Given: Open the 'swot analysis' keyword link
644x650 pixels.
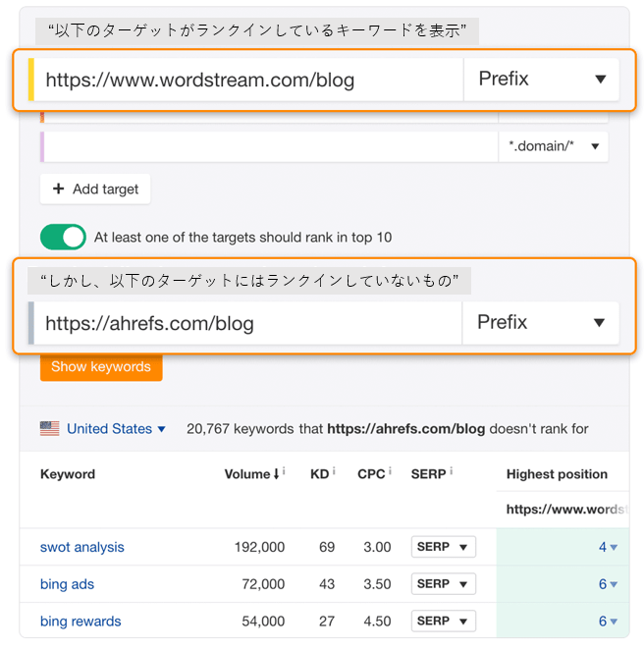Looking at the screenshot, I should pos(82,547).
